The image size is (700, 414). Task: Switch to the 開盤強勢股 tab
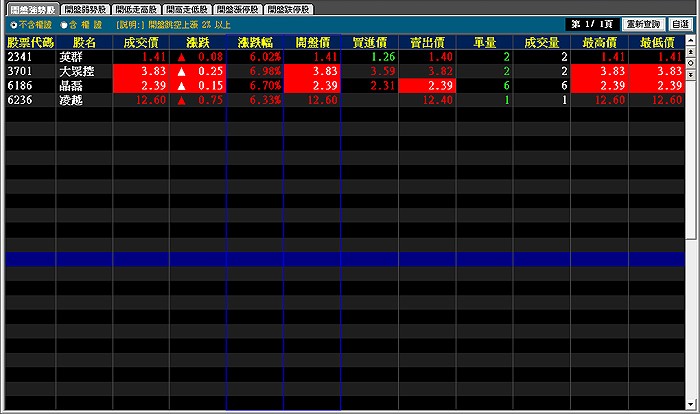click(x=33, y=9)
